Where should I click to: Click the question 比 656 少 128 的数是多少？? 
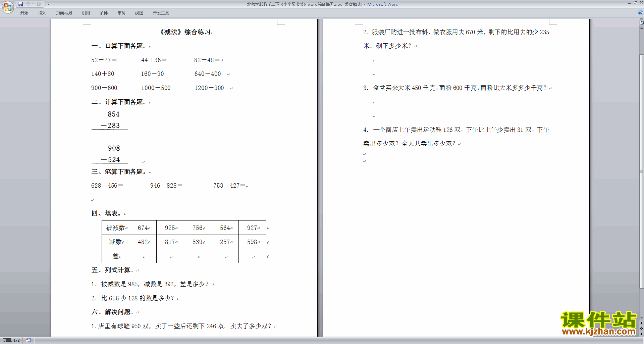click(x=138, y=298)
